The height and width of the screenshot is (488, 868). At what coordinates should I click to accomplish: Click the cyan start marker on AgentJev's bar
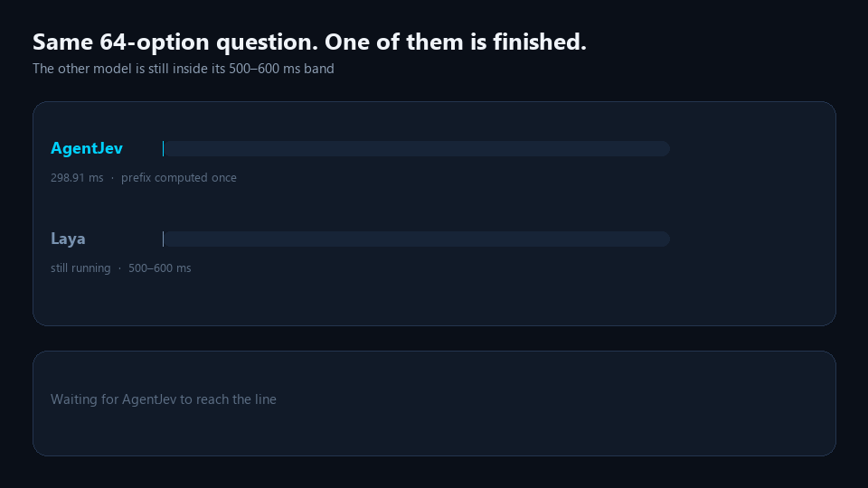164,148
